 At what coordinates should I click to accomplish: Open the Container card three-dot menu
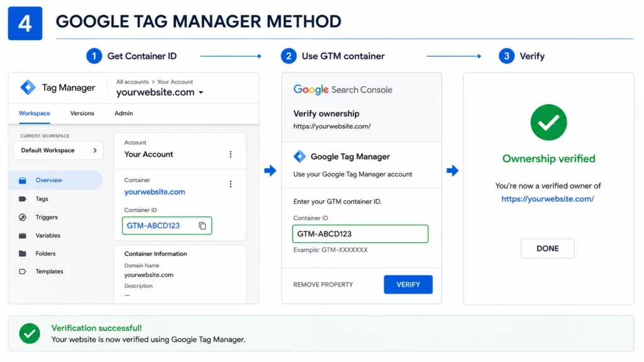pos(230,184)
